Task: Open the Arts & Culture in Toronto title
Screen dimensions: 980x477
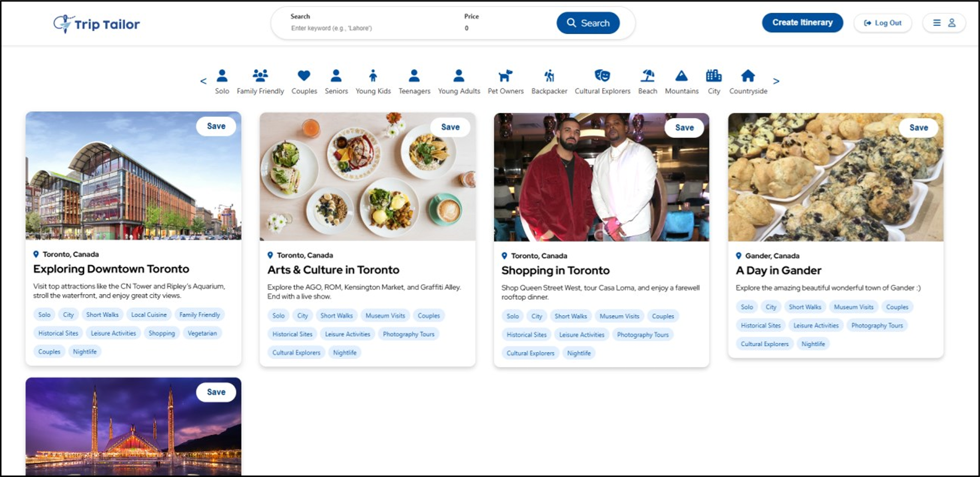Action: pos(333,270)
